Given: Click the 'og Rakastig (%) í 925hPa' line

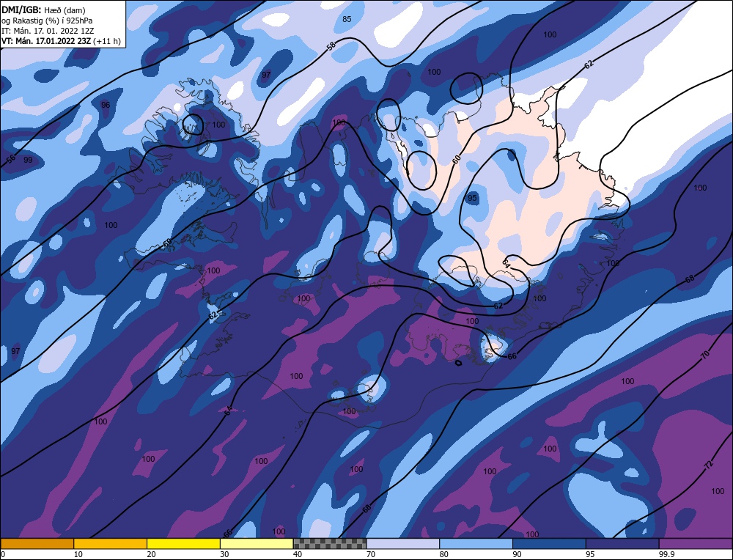Looking at the screenshot, I should [47, 21].
